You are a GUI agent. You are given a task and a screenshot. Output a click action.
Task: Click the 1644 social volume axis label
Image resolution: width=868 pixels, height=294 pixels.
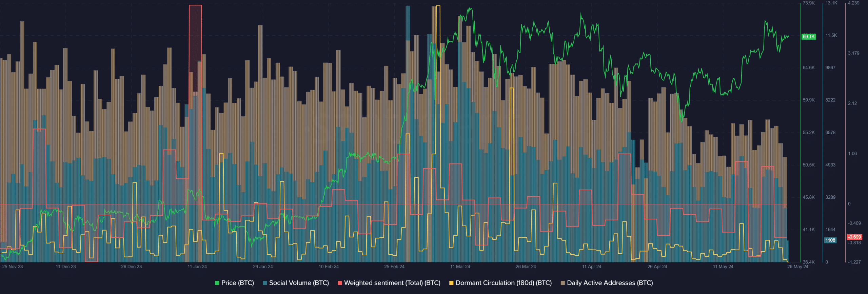tap(830, 230)
